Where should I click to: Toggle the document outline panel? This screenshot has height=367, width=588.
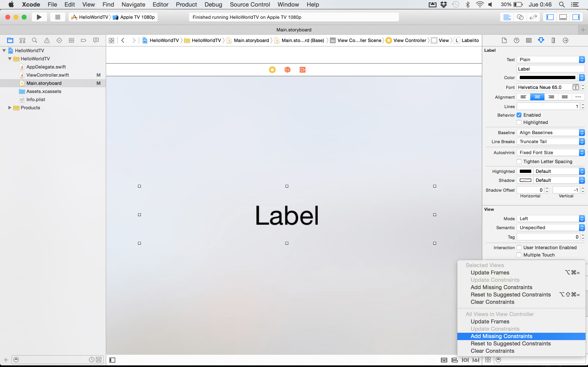[112, 360]
